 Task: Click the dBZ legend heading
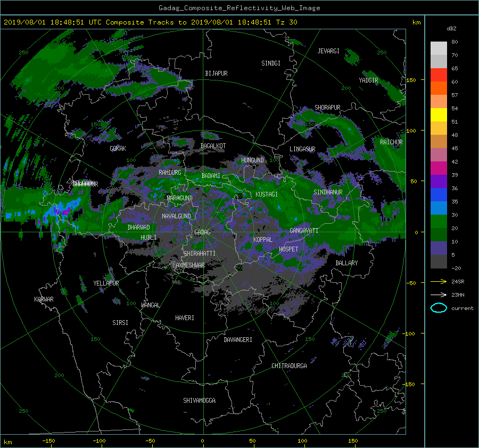click(x=451, y=29)
